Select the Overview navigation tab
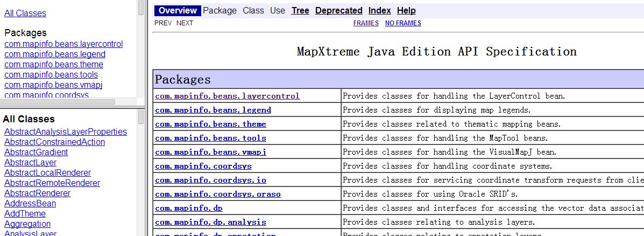Screen dimensions: 644x236 click(178, 11)
